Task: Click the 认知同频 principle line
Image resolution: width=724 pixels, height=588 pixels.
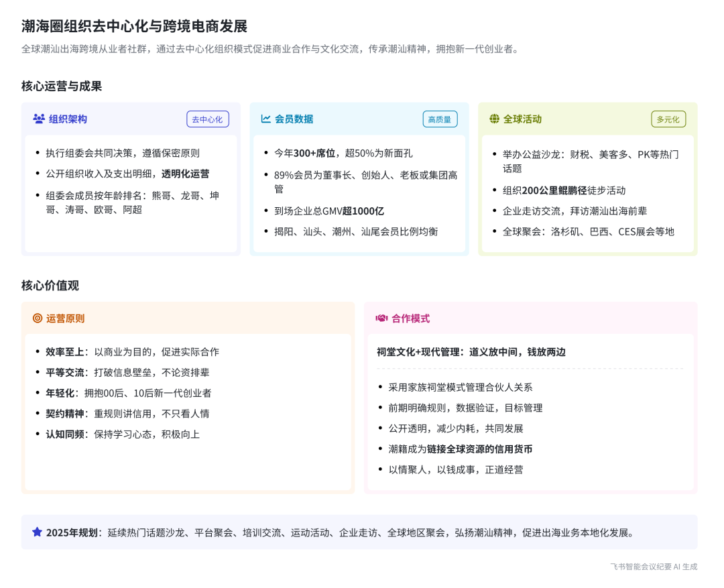Action: (123, 434)
